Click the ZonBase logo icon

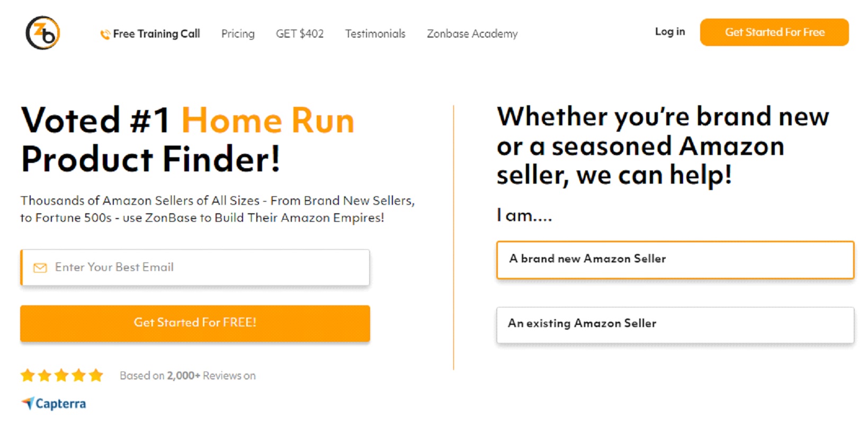click(43, 33)
